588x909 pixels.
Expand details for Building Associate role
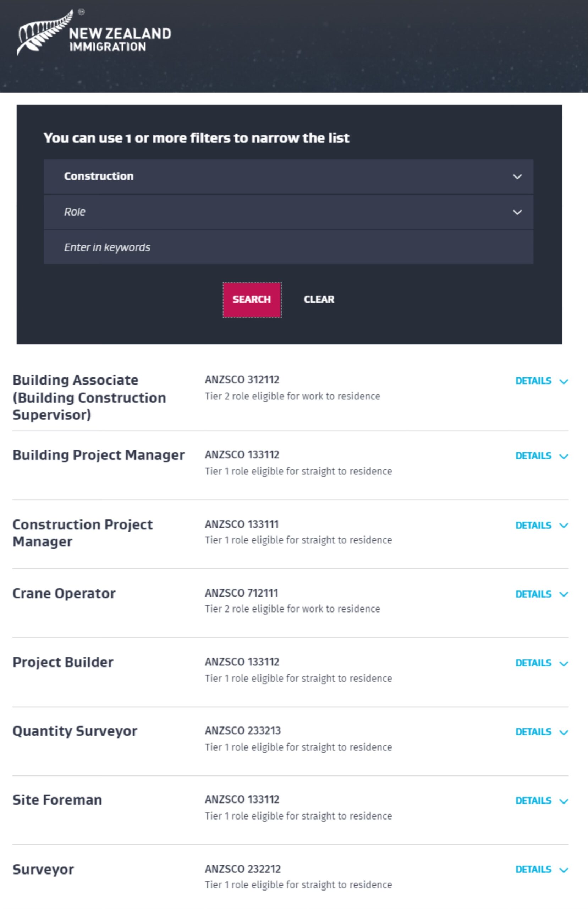tap(533, 381)
